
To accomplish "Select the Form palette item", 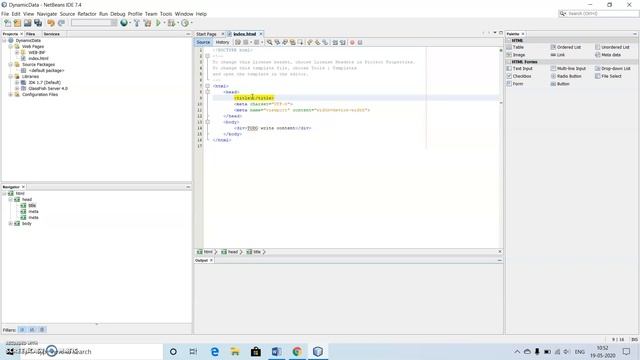I will click(x=514, y=84).
